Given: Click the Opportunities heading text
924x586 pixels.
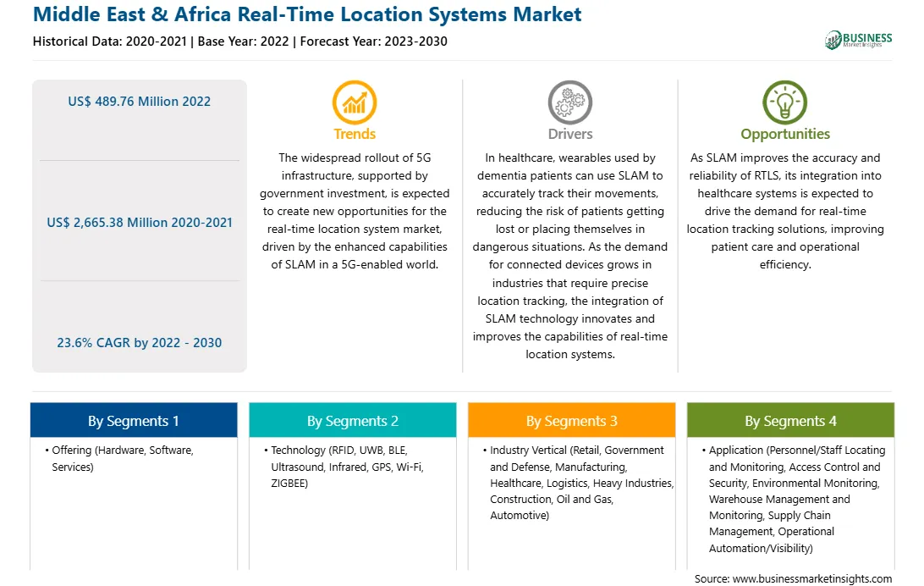Looking at the screenshot, I should (x=785, y=134).
